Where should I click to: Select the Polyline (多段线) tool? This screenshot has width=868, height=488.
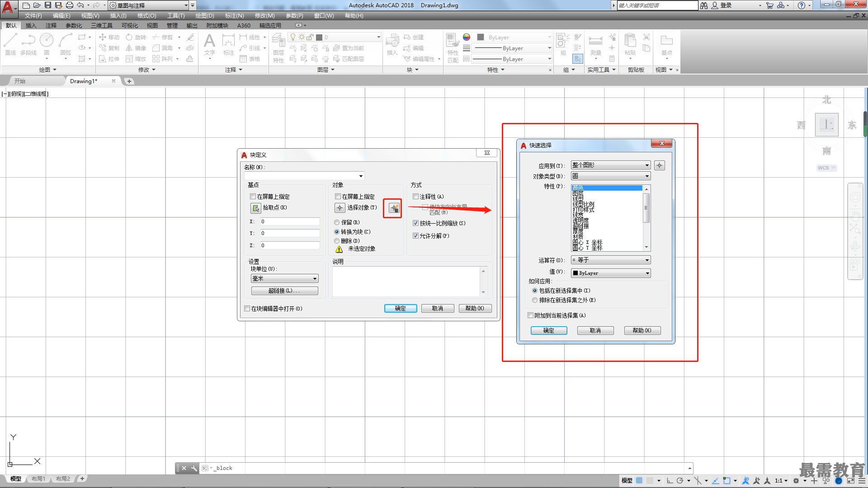(28, 44)
